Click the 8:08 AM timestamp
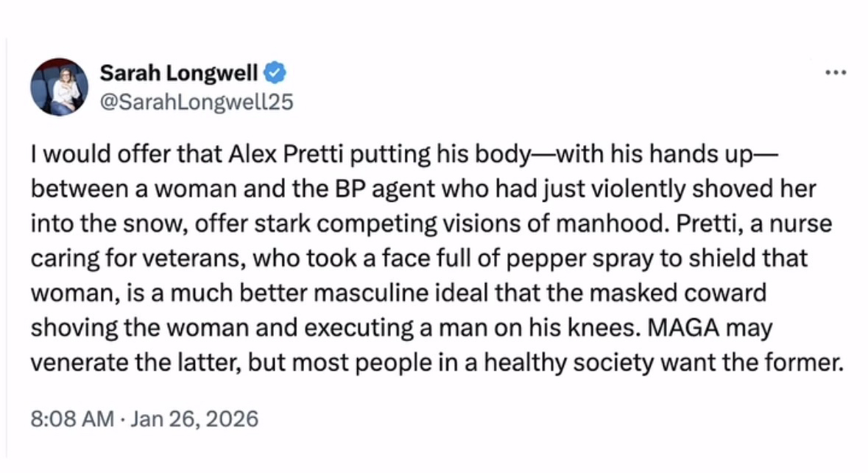 point(72,419)
